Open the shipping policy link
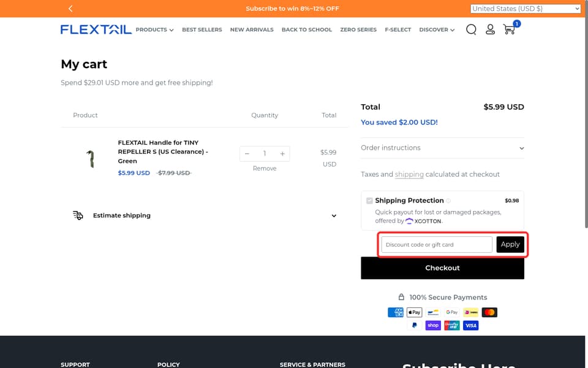The width and height of the screenshot is (588, 368). (409, 174)
